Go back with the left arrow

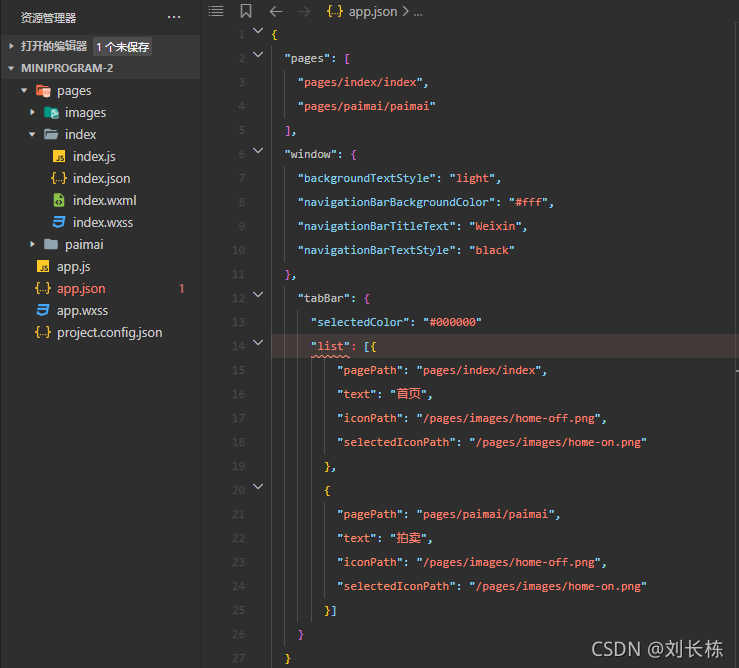[276, 11]
